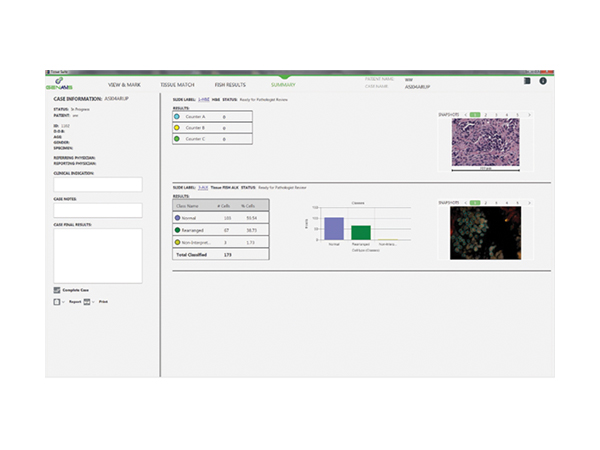The height and width of the screenshot is (450, 600).
Task: Click the Print button label
Action: point(103,302)
